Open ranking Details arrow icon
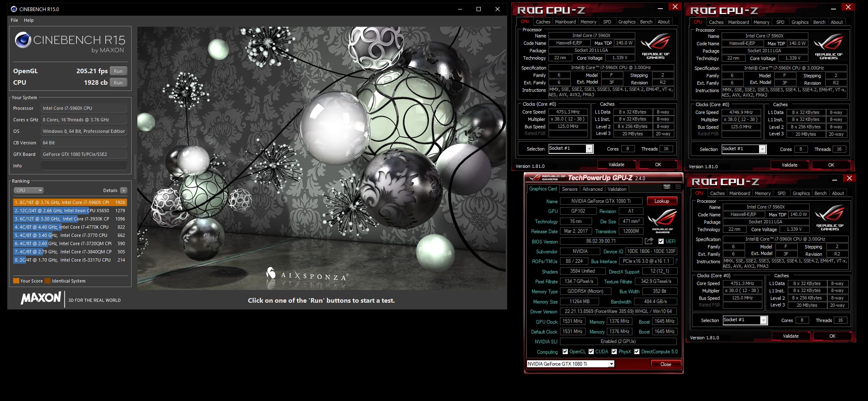Viewport: 868px width, 401px height. point(124,190)
